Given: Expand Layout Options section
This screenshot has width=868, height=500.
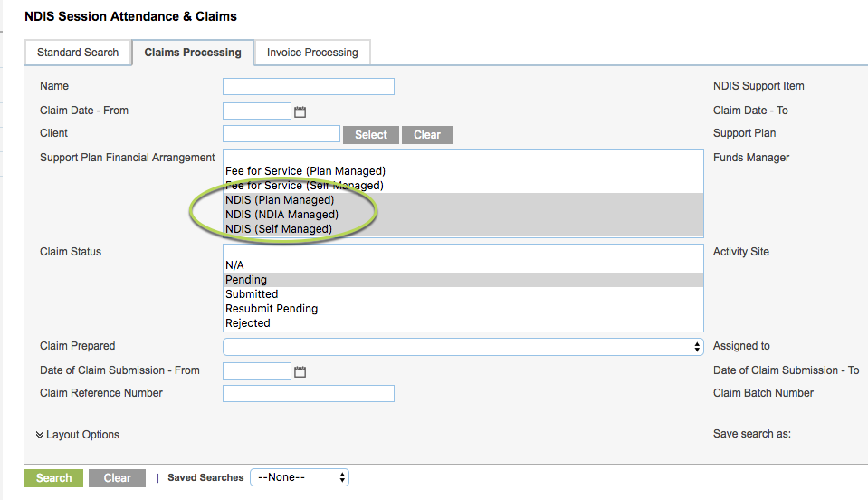Looking at the screenshot, I should [78, 435].
